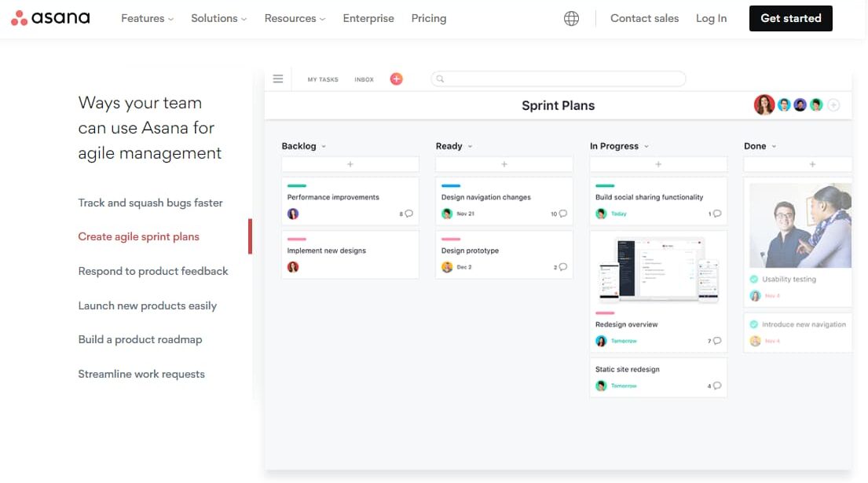Click the Asana logo
The image size is (868, 483).
50,18
